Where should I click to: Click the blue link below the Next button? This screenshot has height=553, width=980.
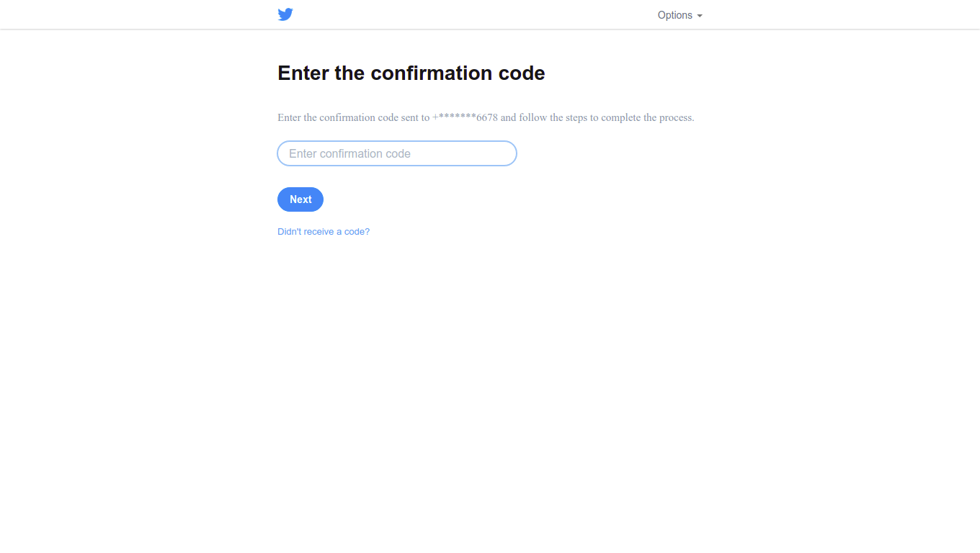pyautogui.click(x=324, y=232)
